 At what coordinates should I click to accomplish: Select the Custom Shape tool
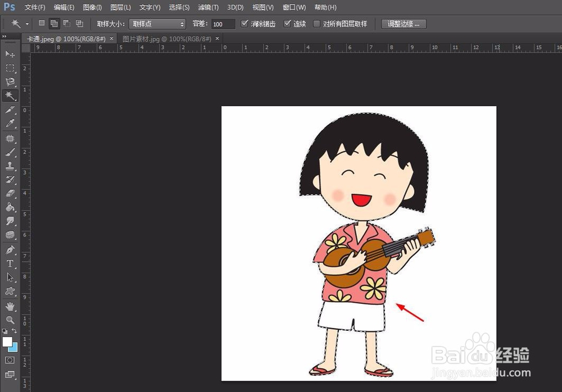click(x=10, y=291)
